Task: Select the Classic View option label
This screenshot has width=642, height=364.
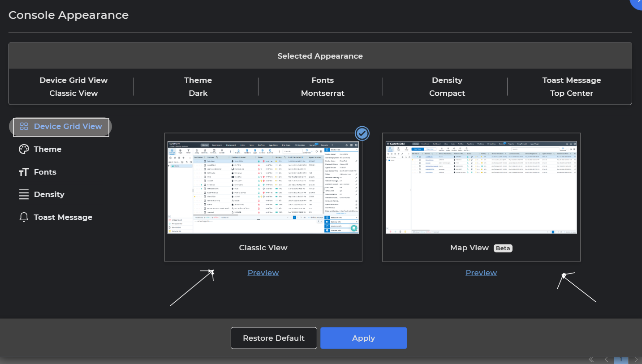Action: pos(263,248)
